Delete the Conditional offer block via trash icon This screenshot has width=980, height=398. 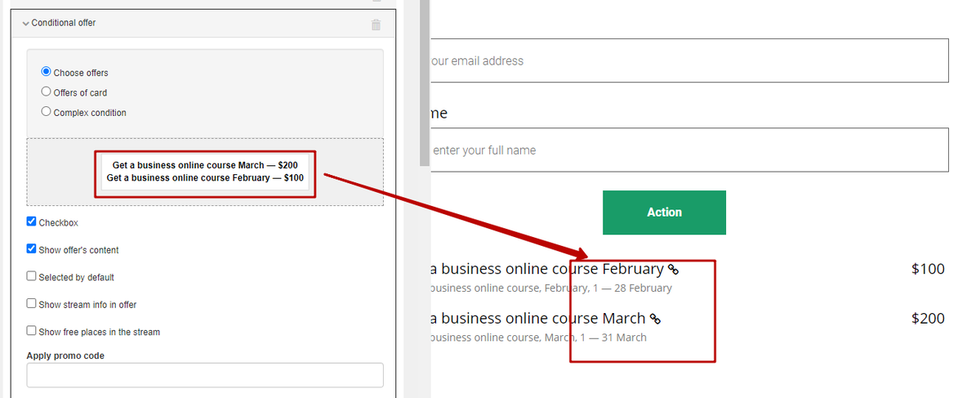pos(376,25)
